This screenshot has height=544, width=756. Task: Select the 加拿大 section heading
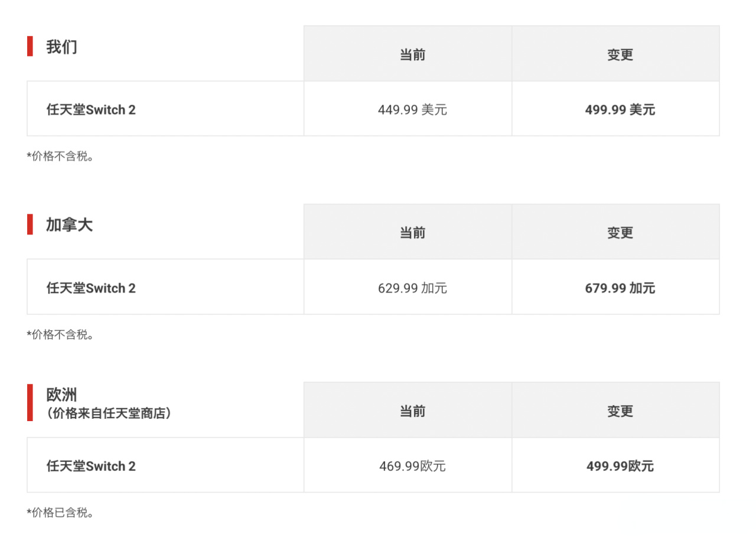(69, 225)
